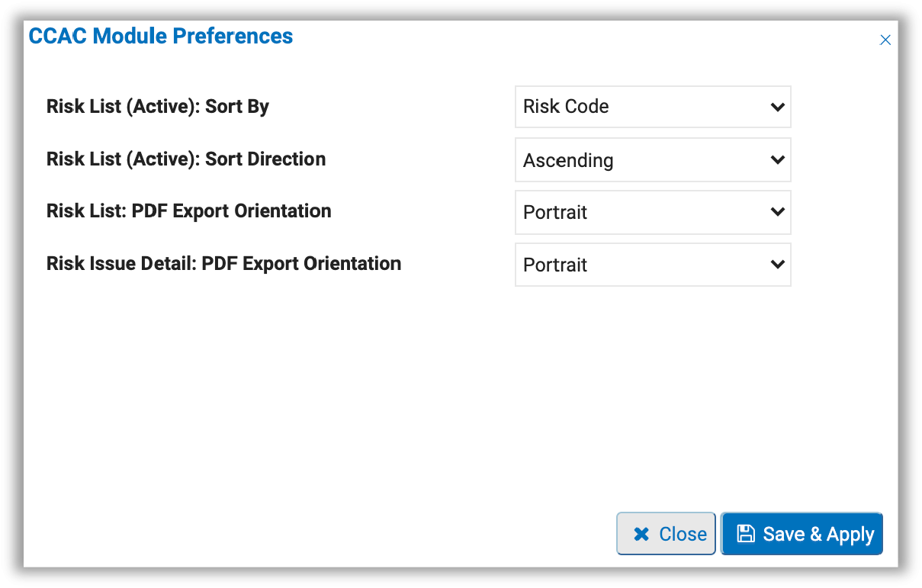Viewport: 922px width, 588px height.
Task: Select the CCAC Module Preferences title text
Action: tap(160, 36)
